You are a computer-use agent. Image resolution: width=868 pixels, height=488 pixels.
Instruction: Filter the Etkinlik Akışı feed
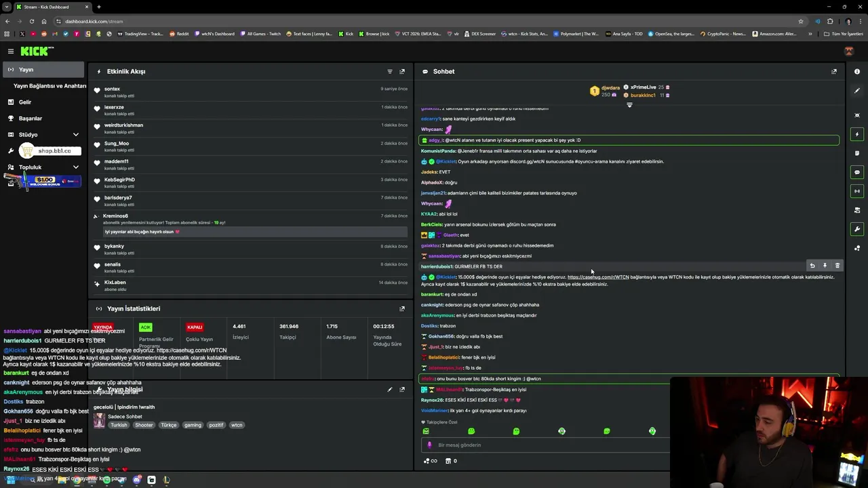pyautogui.click(x=389, y=71)
